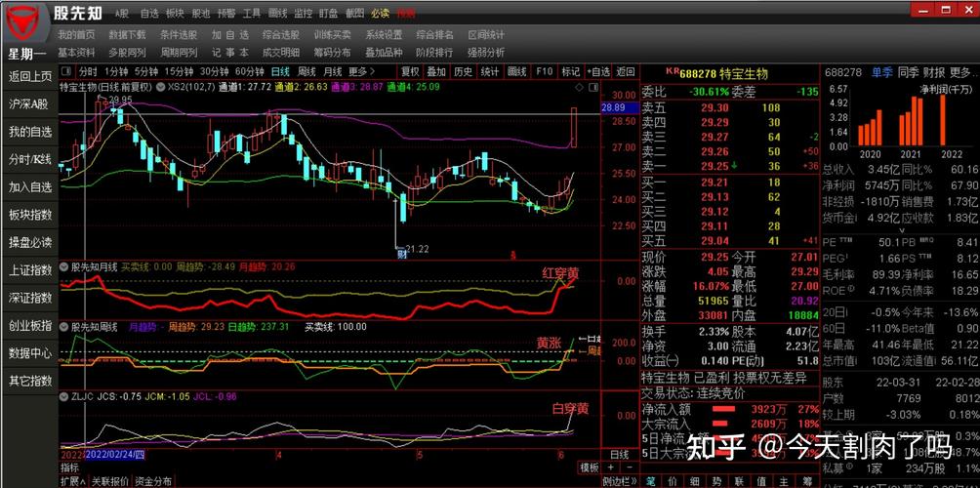This screenshot has height=488, width=980.
Task: Click the 复权 button
Action: click(x=410, y=71)
